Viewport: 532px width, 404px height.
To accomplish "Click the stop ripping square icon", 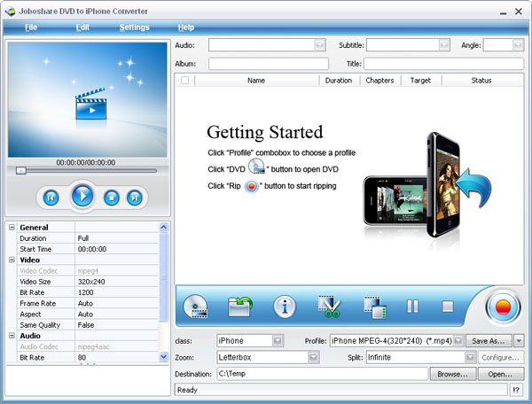I will tap(448, 307).
